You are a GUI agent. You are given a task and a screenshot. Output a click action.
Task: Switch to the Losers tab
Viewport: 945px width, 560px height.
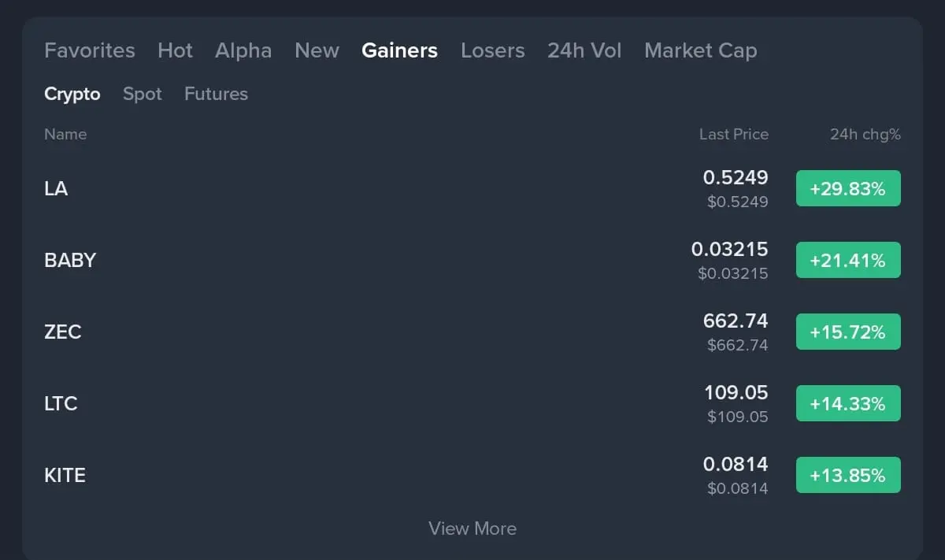(492, 50)
